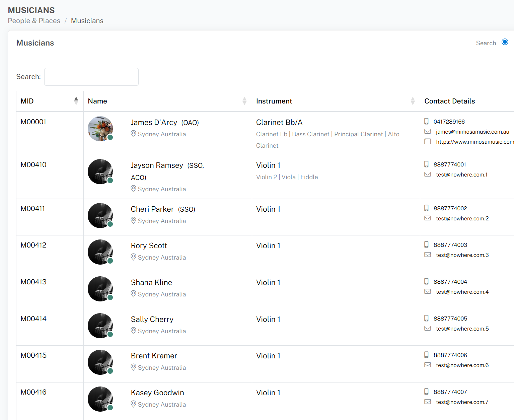Sort table by Instrument column arrows
The height and width of the screenshot is (420, 514).
[413, 101]
